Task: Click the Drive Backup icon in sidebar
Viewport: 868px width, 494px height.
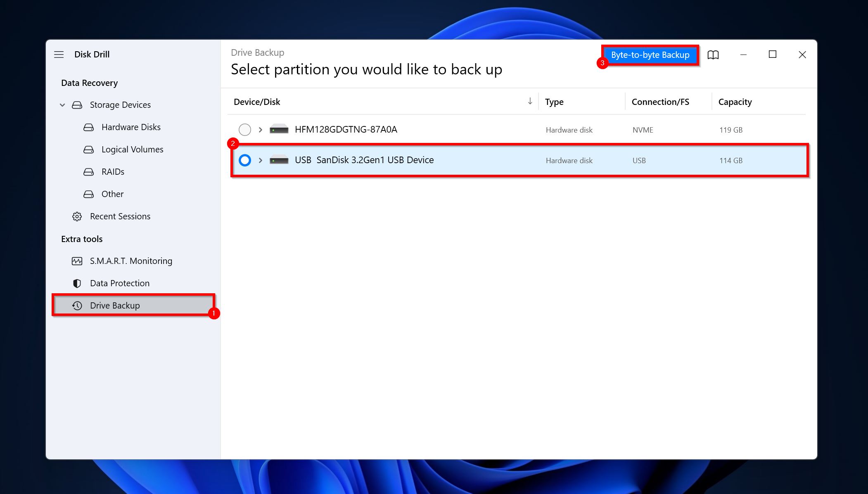Action: (x=77, y=305)
